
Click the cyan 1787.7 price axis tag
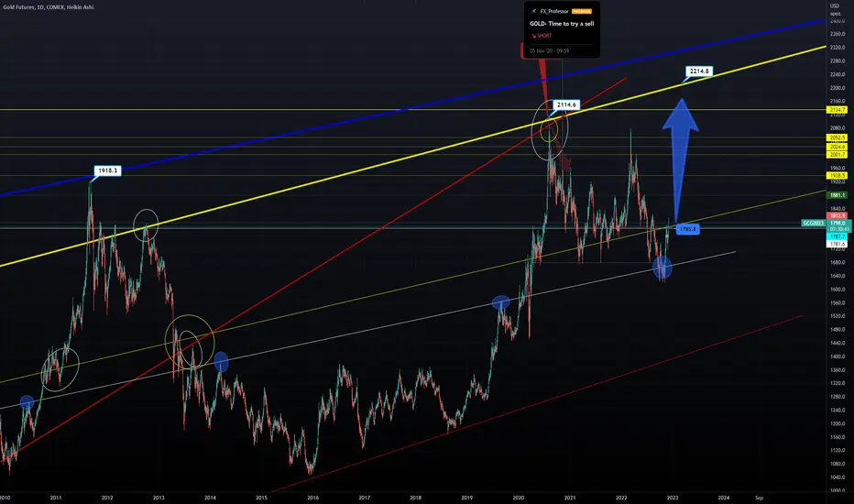tap(838, 236)
